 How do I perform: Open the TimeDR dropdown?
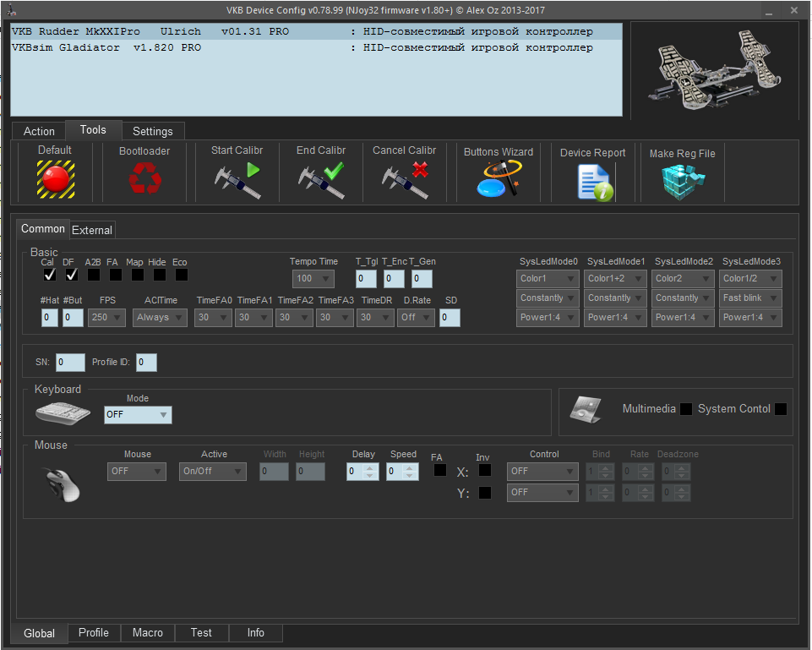pyautogui.click(x=375, y=318)
